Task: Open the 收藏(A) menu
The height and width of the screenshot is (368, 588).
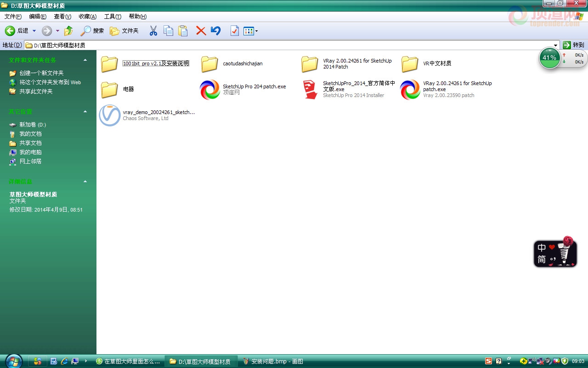Action: [x=87, y=17]
